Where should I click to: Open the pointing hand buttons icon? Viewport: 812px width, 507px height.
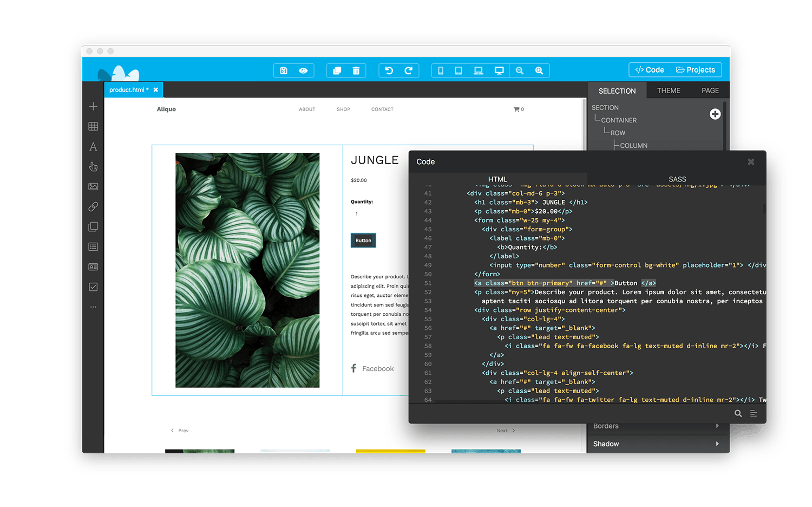(x=93, y=166)
